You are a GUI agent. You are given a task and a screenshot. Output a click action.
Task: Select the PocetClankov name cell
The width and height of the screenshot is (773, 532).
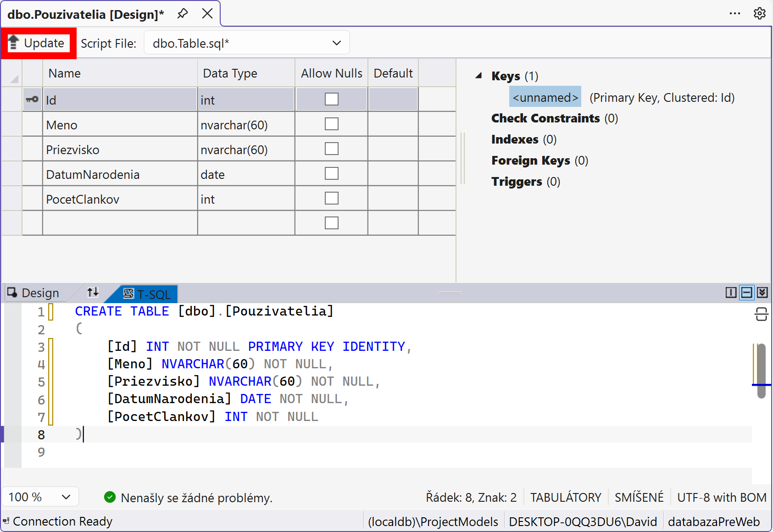(120, 199)
